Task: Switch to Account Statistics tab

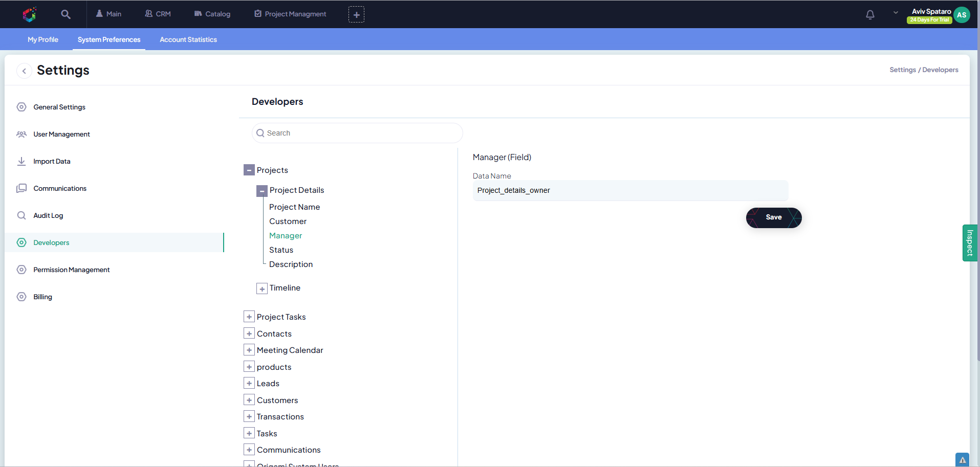Action: (188, 39)
